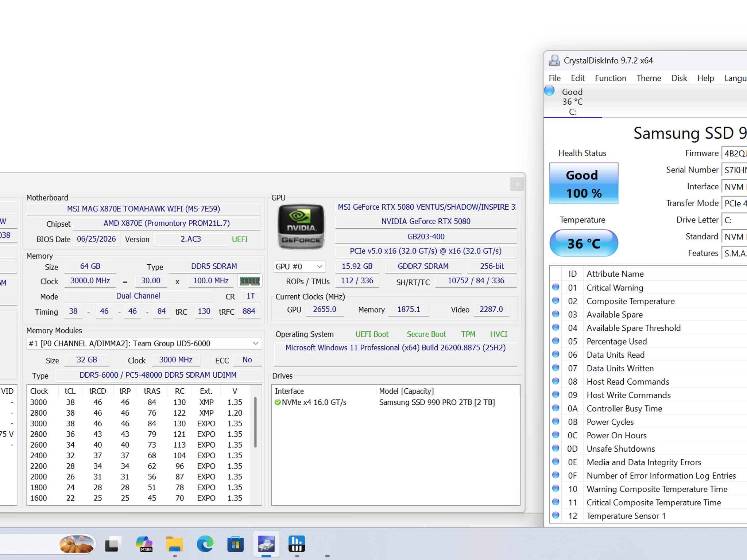Click the 'Secure Boot' status label
Image resolution: width=747 pixels, height=560 pixels.
(426, 334)
